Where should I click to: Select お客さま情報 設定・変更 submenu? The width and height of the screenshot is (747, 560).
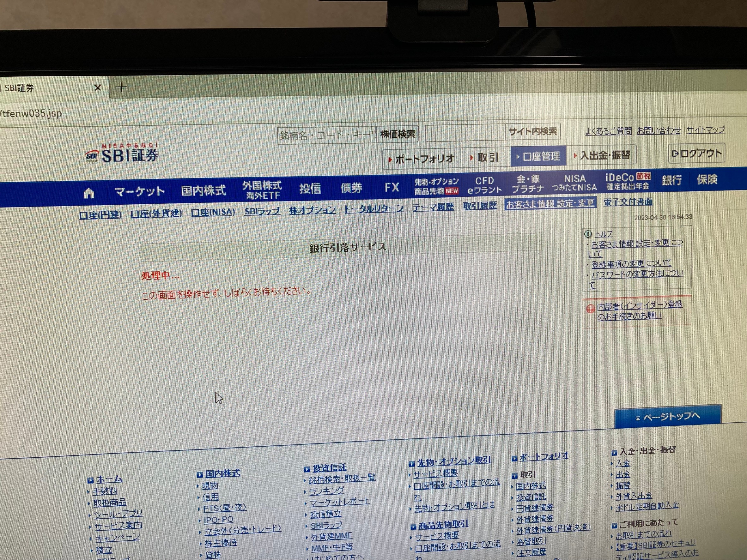pyautogui.click(x=550, y=203)
